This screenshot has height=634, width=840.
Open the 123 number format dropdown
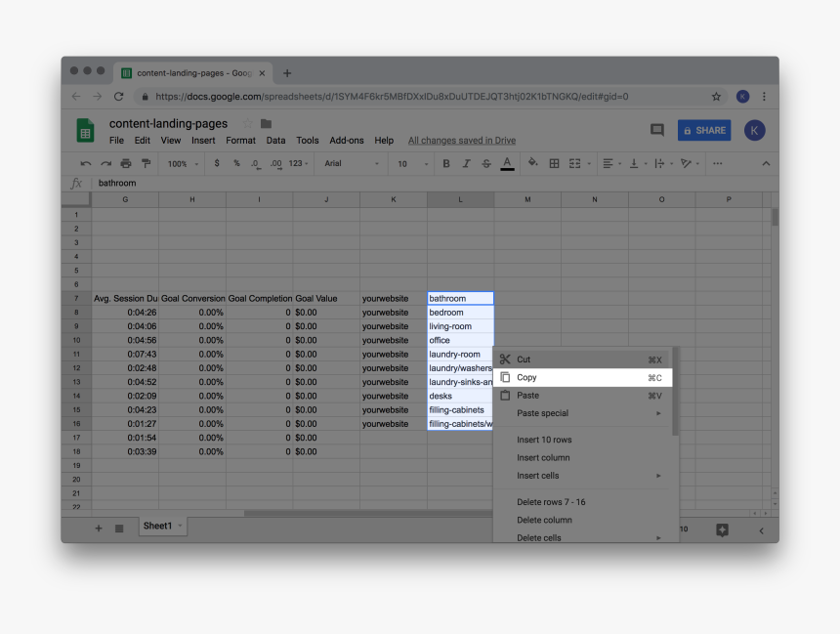pos(298,163)
